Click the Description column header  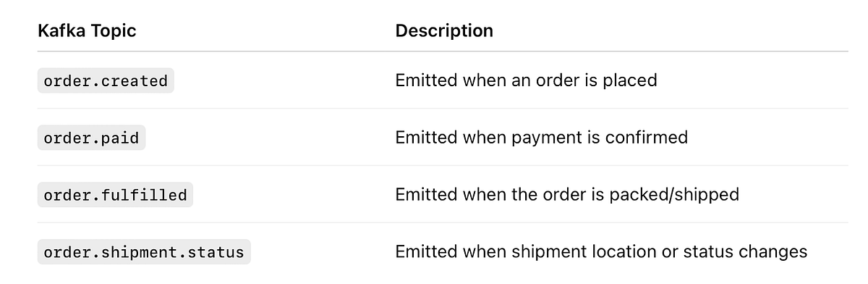click(x=444, y=31)
